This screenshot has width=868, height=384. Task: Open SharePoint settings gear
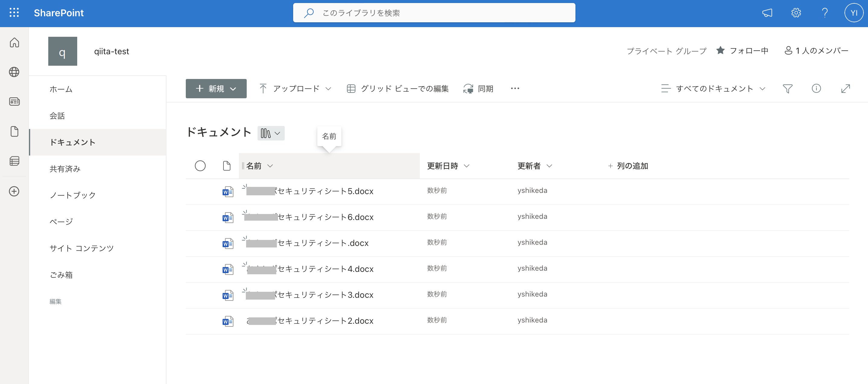click(x=796, y=12)
